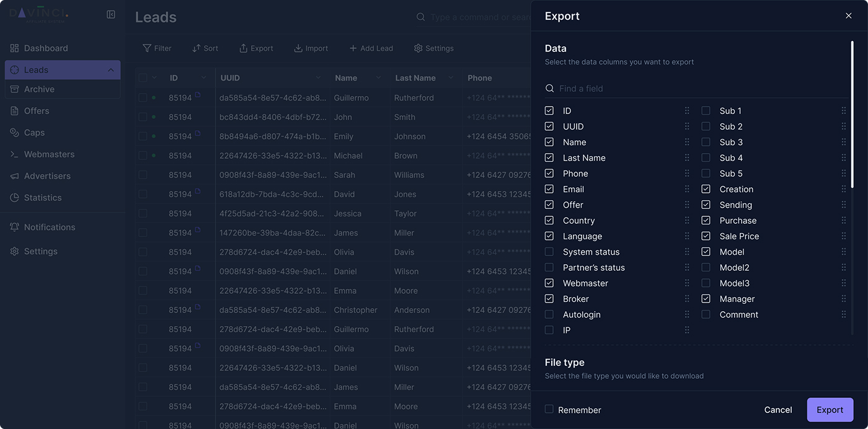868x429 pixels.
Task: Open the UUID column dropdown arrow
Action: point(318,77)
